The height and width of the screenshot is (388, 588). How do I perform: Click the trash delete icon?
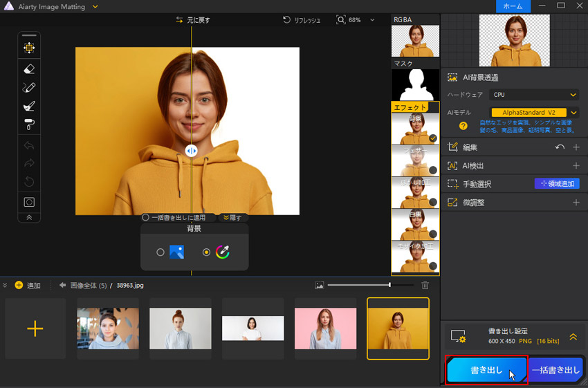point(425,285)
